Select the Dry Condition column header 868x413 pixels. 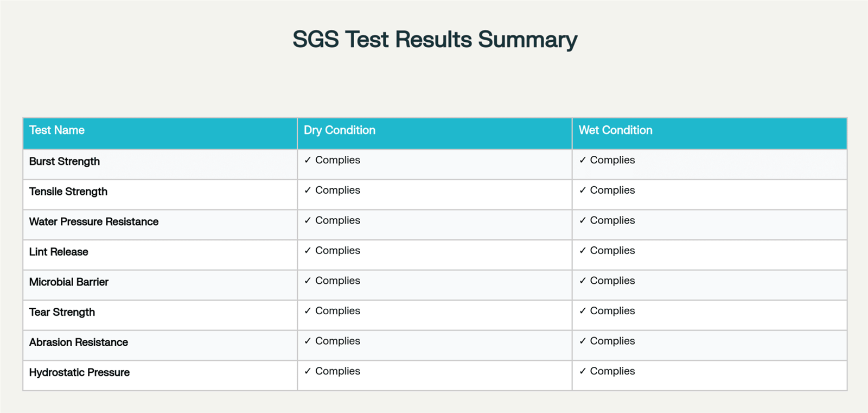(x=340, y=130)
